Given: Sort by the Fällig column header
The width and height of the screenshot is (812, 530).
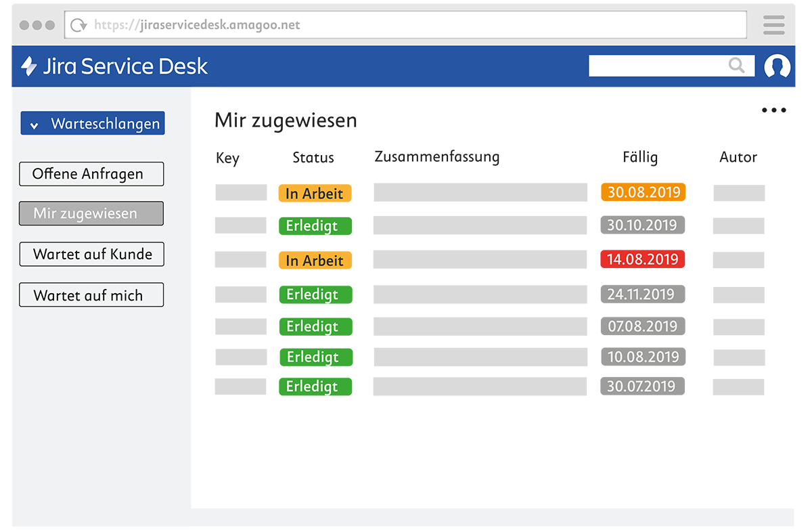Looking at the screenshot, I should point(639,157).
